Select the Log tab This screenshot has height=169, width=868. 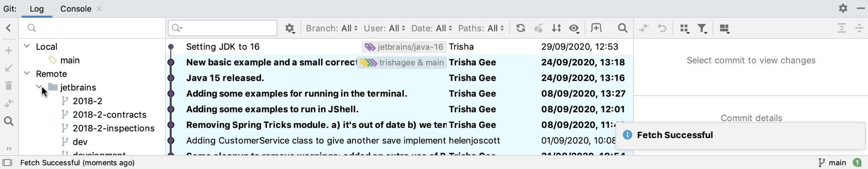click(x=37, y=9)
